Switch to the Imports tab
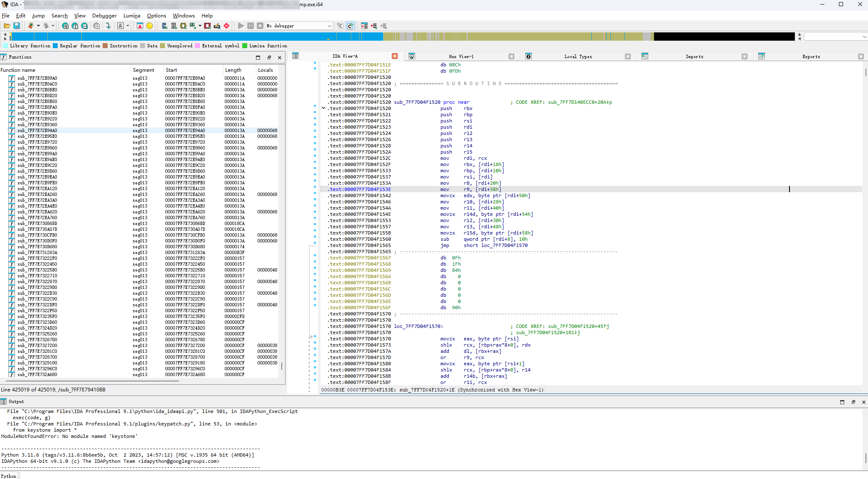Screen dimensions: 868x479 tap(694, 56)
